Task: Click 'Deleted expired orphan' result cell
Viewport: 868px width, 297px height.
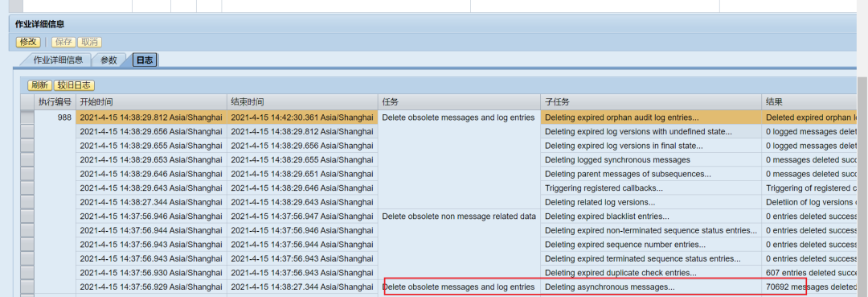Action: pos(810,118)
